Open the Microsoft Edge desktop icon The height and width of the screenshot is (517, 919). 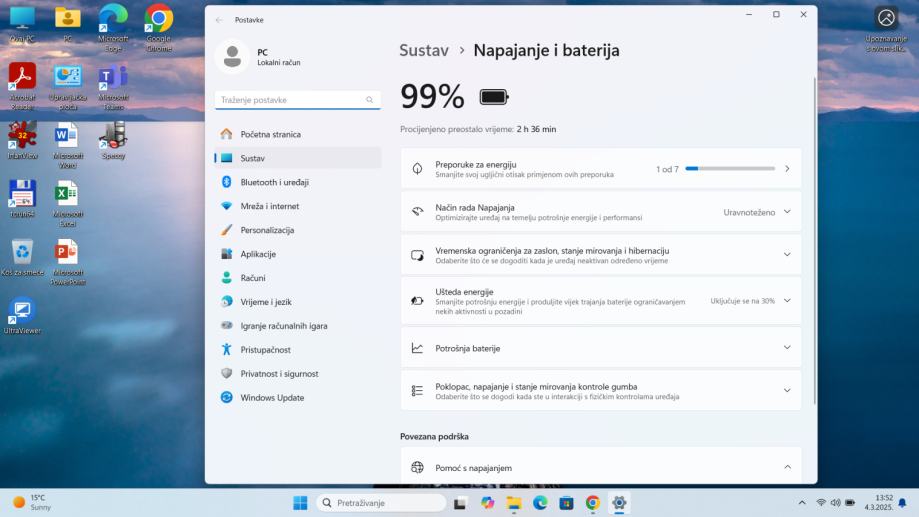pyautogui.click(x=113, y=27)
